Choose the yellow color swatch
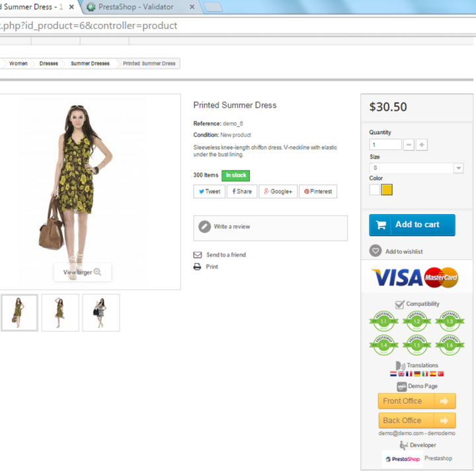This screenshot has width=476, height=476. 387,190
